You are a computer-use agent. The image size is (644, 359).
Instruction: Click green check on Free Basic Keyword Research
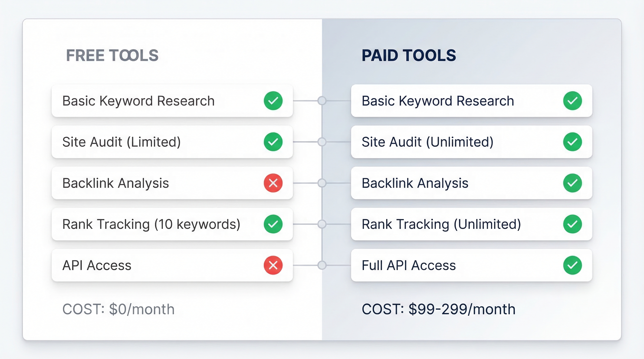[x=273, y=101]
